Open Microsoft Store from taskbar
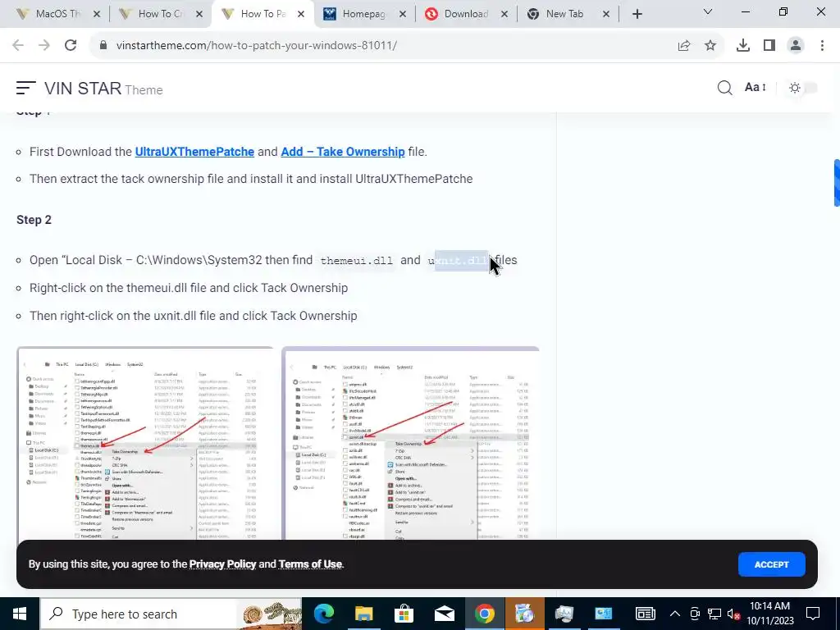 tap(404, 614)
